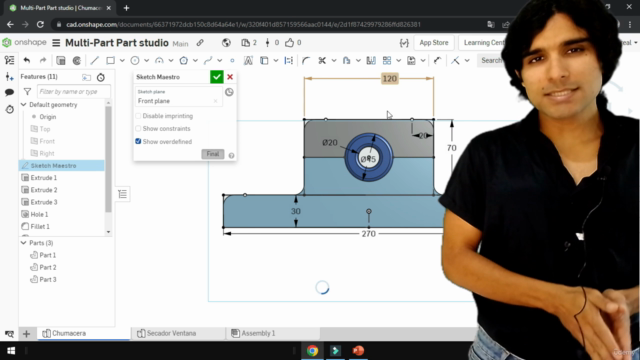Select the Mirror sketch tool
The width and height of the screenshot is (640, 360).
[x=371, y=60]
